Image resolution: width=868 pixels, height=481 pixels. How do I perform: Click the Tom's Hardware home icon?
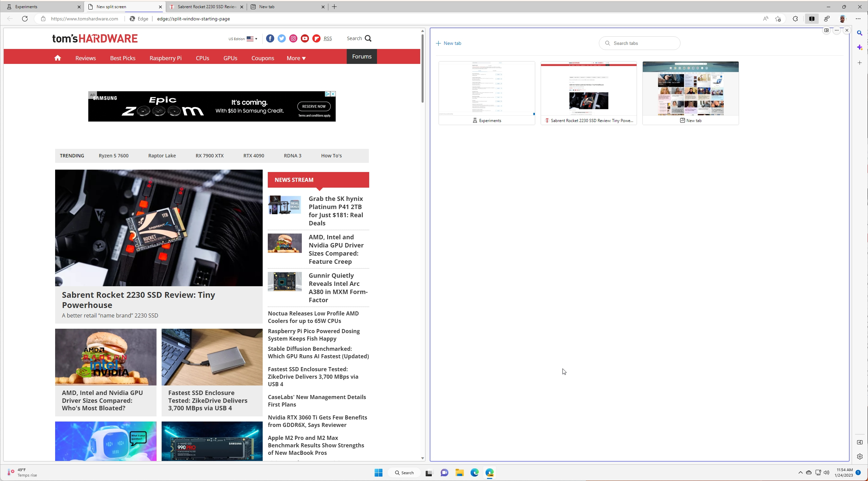click(58, 57)
